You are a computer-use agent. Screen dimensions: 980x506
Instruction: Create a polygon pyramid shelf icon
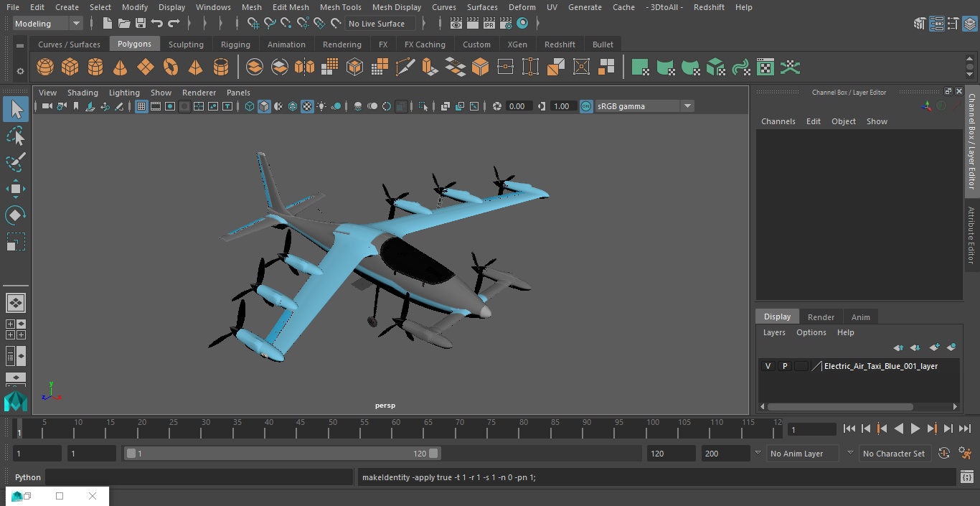click(196, 67)
